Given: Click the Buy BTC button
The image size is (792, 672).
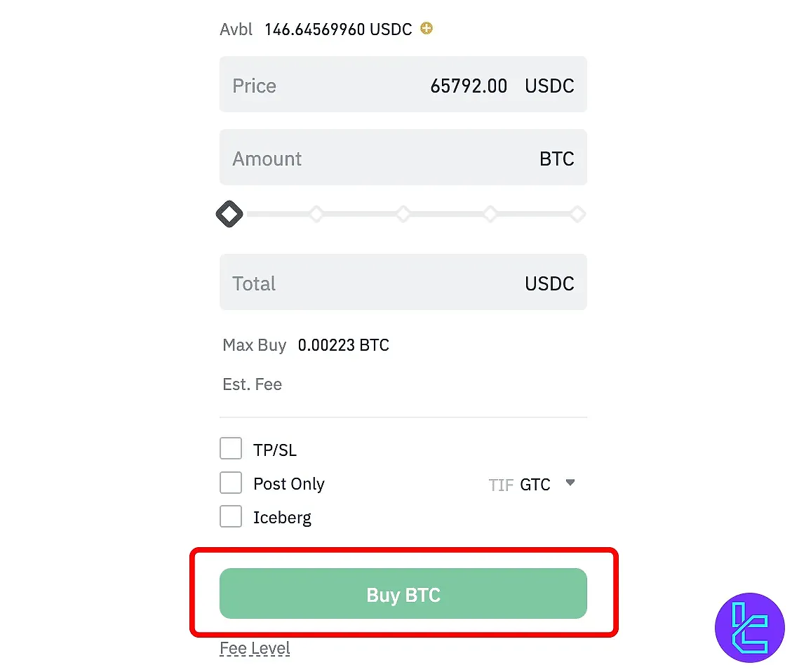Looking at the screenshot, I should [x=403, y=593].
